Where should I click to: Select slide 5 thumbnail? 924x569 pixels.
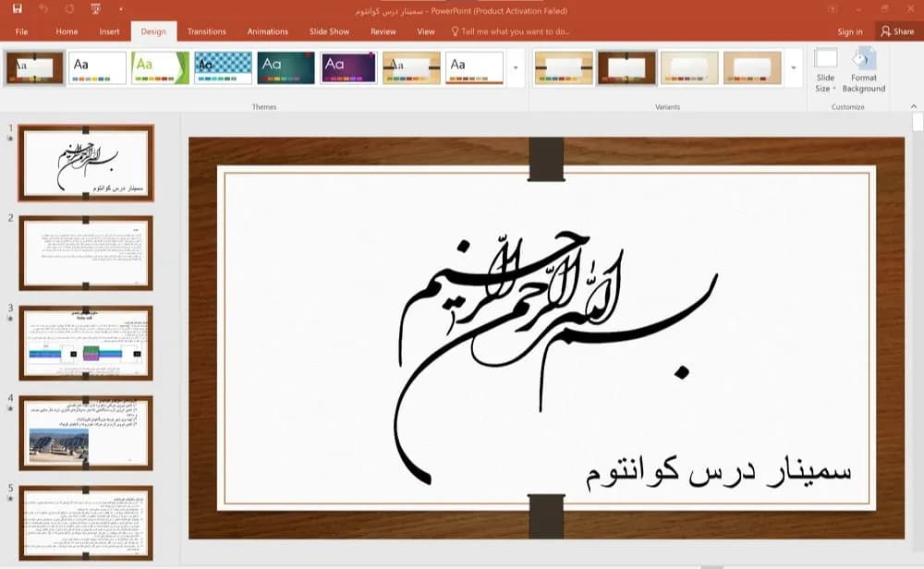click(86, 523)
